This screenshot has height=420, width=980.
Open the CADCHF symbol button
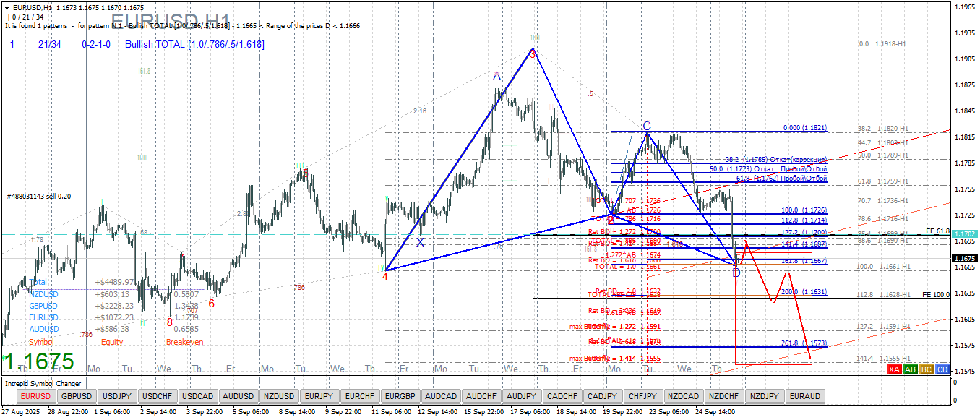(x=562, y=396)
